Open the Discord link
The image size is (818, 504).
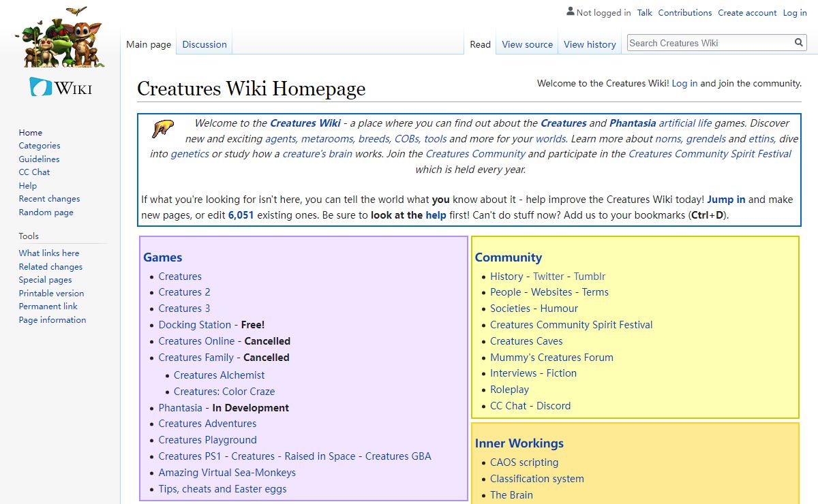tap(554, 405)
